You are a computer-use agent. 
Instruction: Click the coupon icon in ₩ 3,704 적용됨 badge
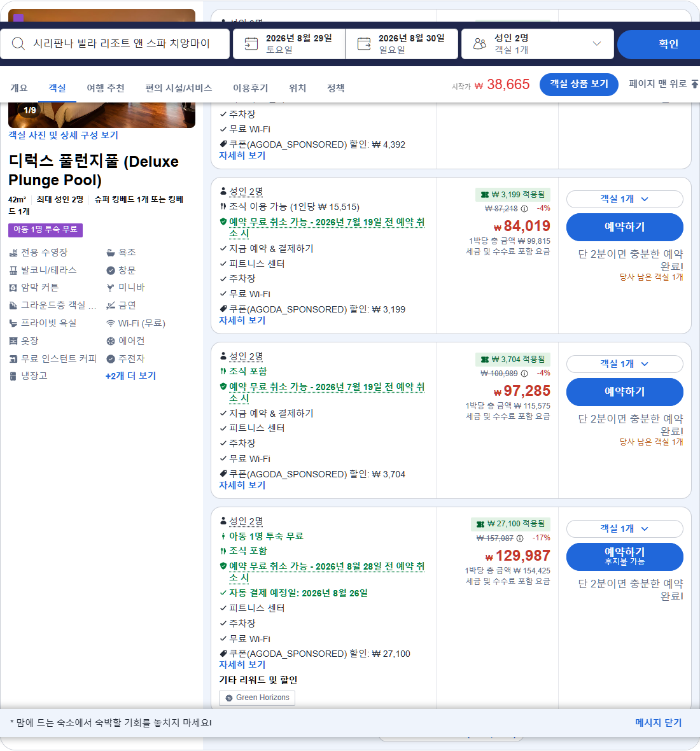484,359
